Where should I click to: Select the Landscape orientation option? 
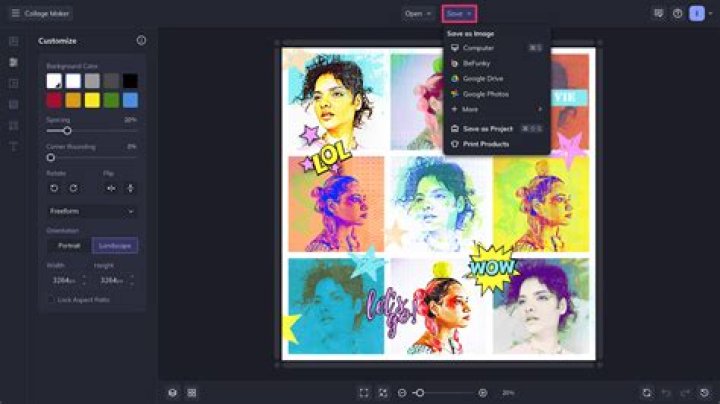(x=115, y=246)
